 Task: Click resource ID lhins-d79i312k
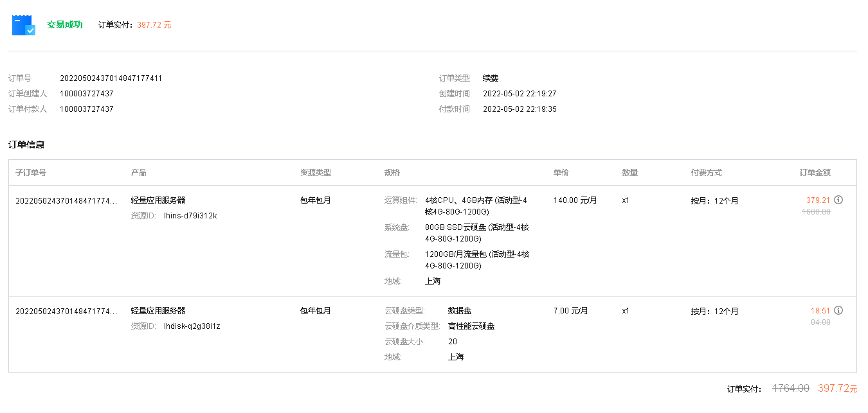tap(190, 216)
